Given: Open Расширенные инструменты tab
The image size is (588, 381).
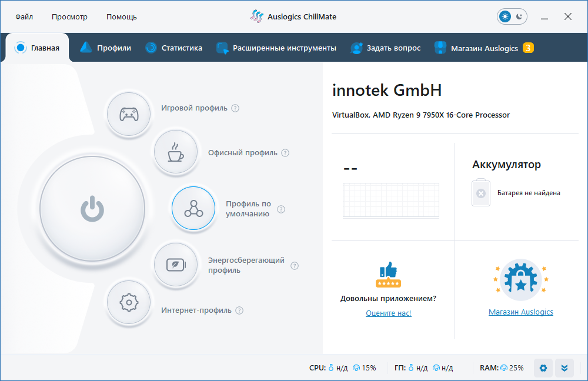Looking at the screenshot, I should (x=276, y=48).
